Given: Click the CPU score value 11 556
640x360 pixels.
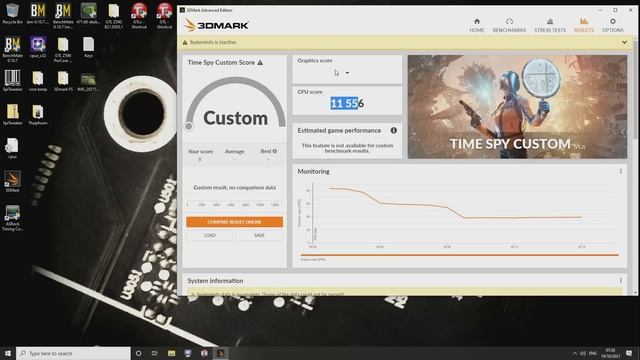Looking at the screenshot, I should click(347, 104).
